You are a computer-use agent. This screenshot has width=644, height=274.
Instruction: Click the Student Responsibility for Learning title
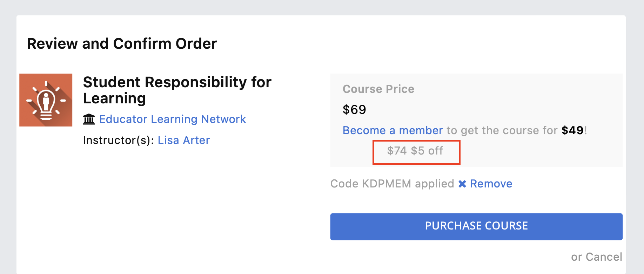[177, 90]
